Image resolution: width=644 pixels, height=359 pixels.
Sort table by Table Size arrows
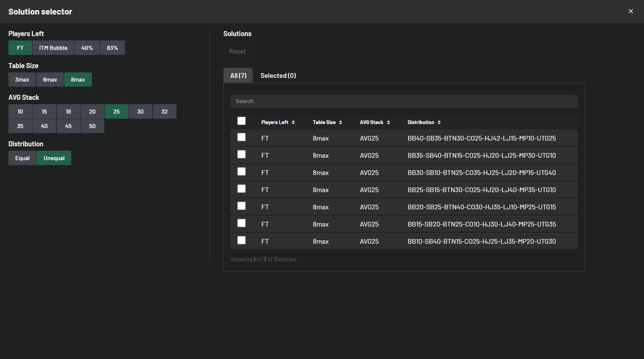pyautogui.click(x=340, y=122)
